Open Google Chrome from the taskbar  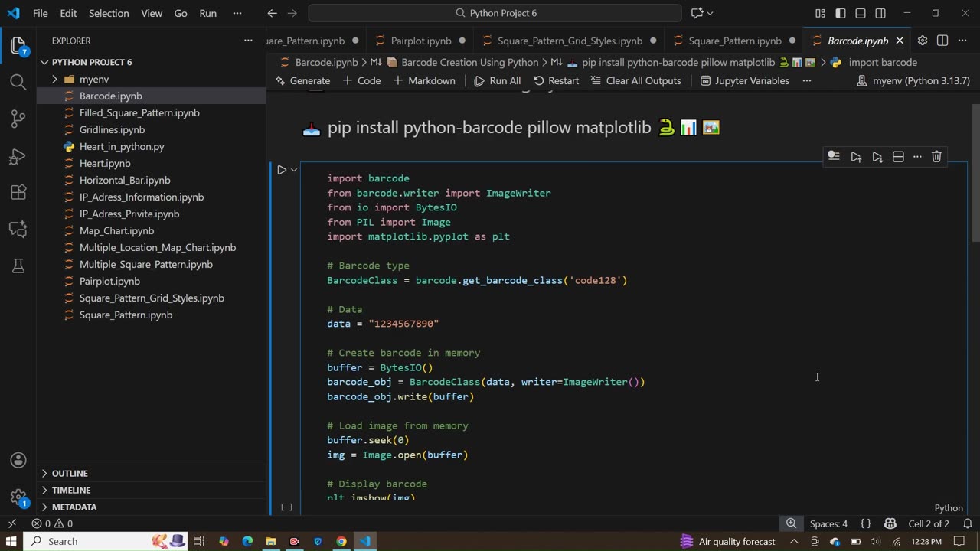[x=341, y=541]
